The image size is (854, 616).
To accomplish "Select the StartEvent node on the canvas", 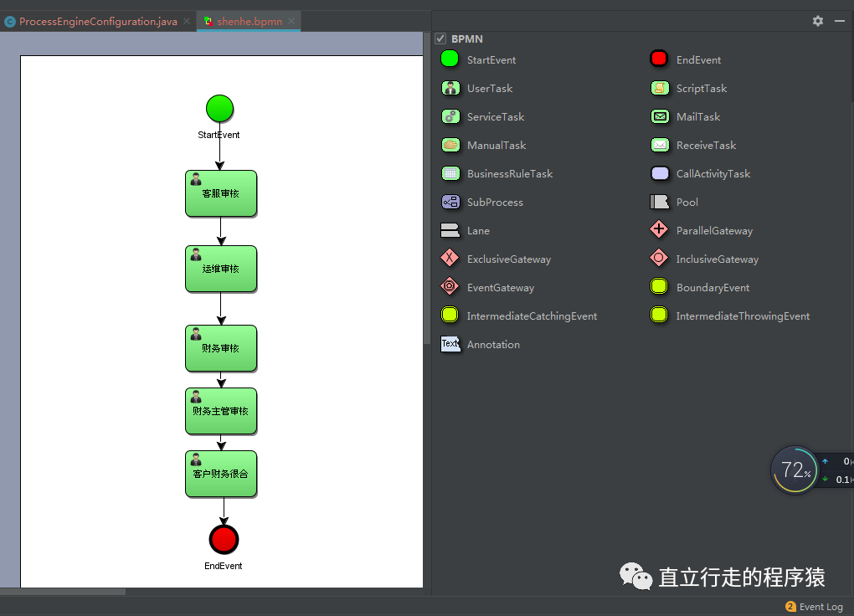I will pyautogui.click(x=219, y=108).
